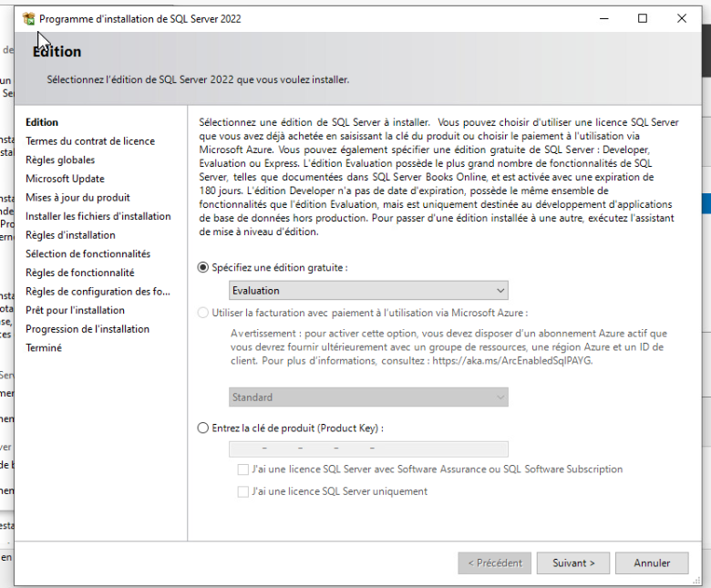Check the Software Assurance license checkbox

(x=243, y=469)
